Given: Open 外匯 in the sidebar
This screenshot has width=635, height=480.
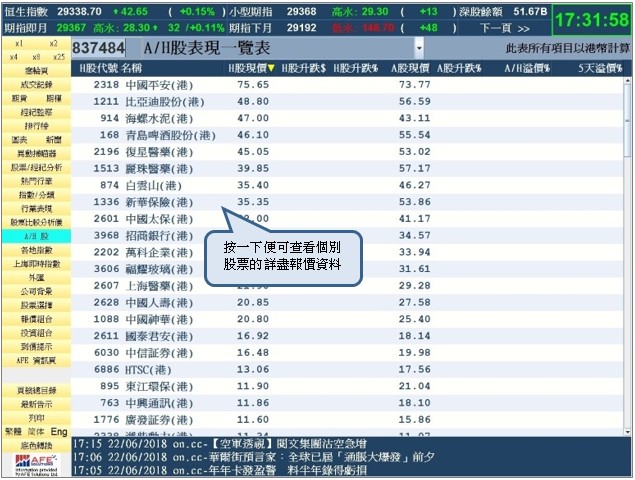Looking at the screenshot, I should pyautogui.click(x=36, y=277).
